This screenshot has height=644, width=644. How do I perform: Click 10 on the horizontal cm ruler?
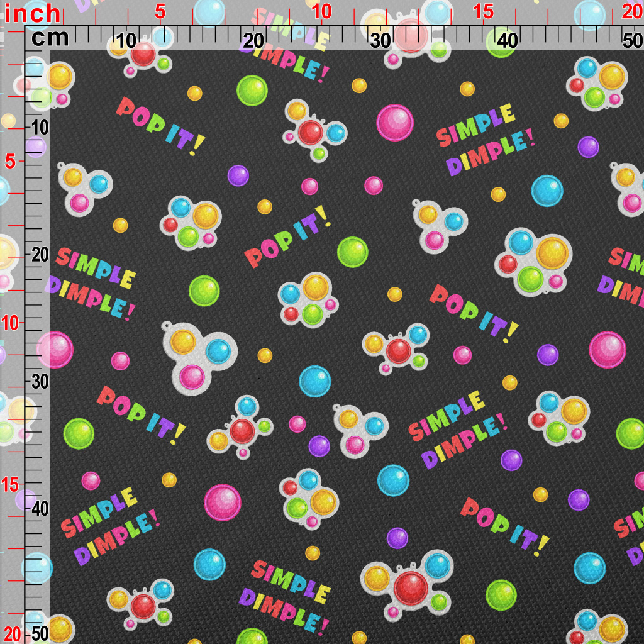coord(126,41)
